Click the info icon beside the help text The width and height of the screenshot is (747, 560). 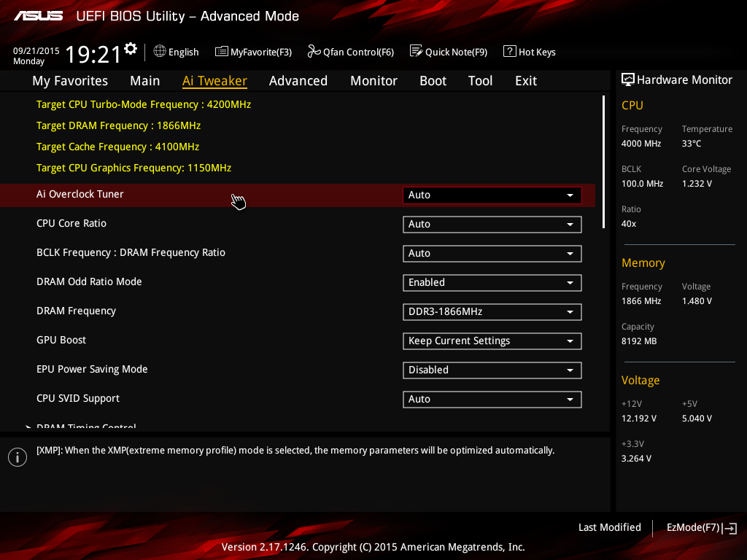(18, 457)
